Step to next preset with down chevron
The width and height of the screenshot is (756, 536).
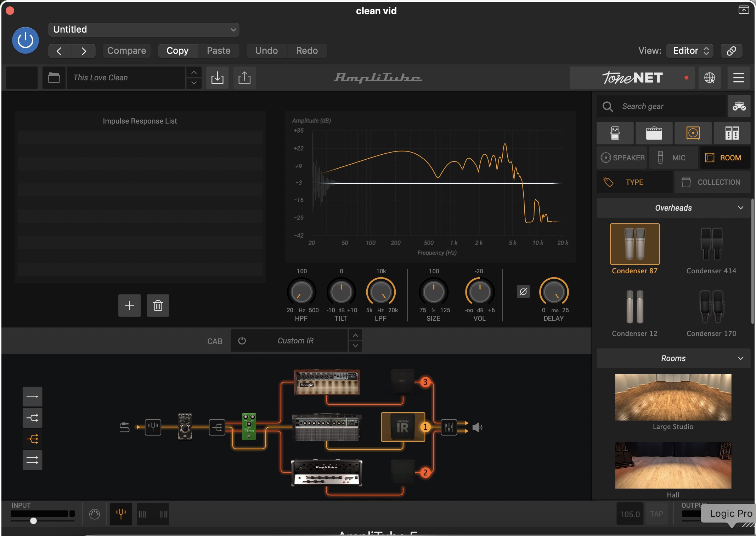(194, 83)
